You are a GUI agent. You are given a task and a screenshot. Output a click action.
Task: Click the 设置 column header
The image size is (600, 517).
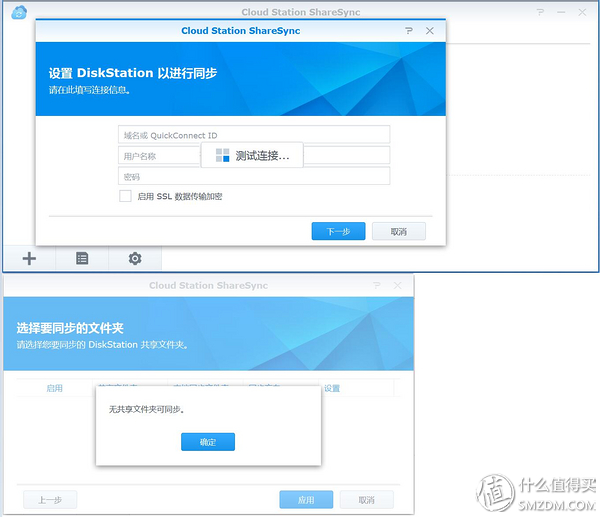click(x=332, y=388)
